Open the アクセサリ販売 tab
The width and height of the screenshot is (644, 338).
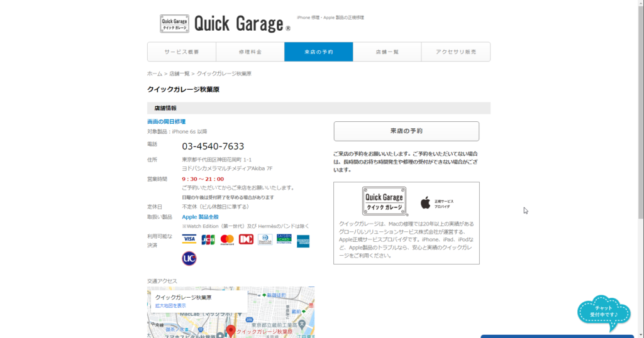456,52
